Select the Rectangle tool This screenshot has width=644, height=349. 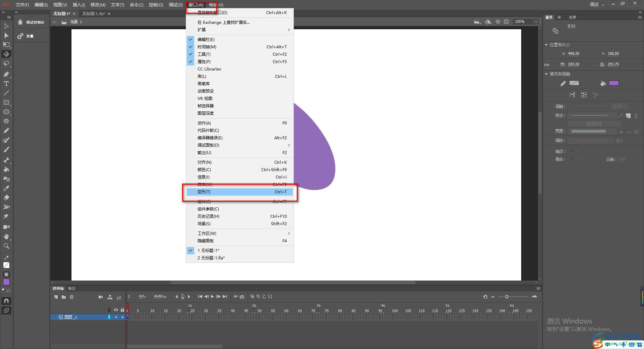point(6,102)
